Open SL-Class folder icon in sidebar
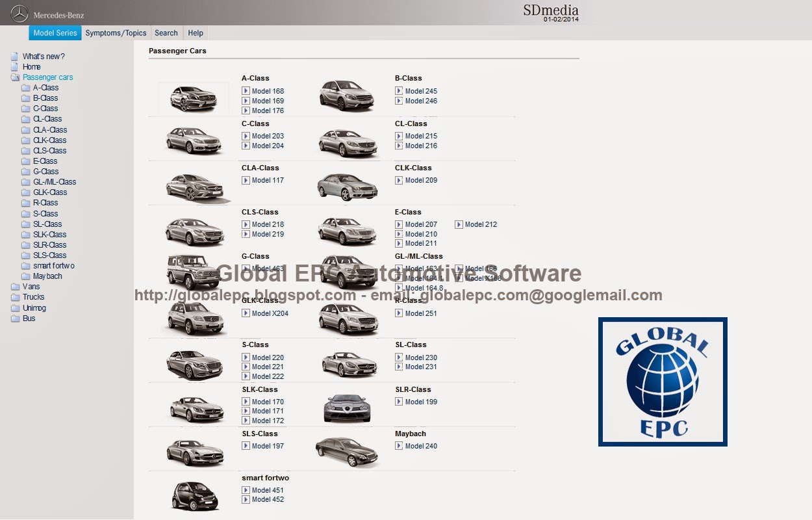 click(x=26, y=224)
